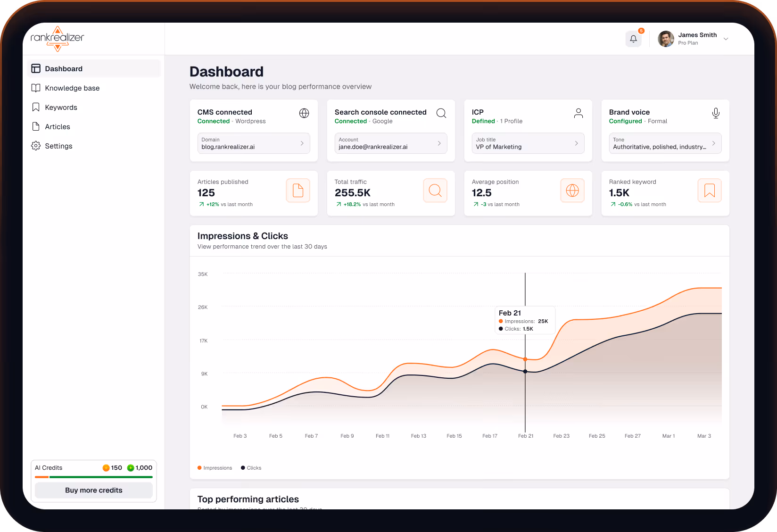Select the Keywords sidebar icon
The width and height of the screenshot is (777, 532).
36,107
